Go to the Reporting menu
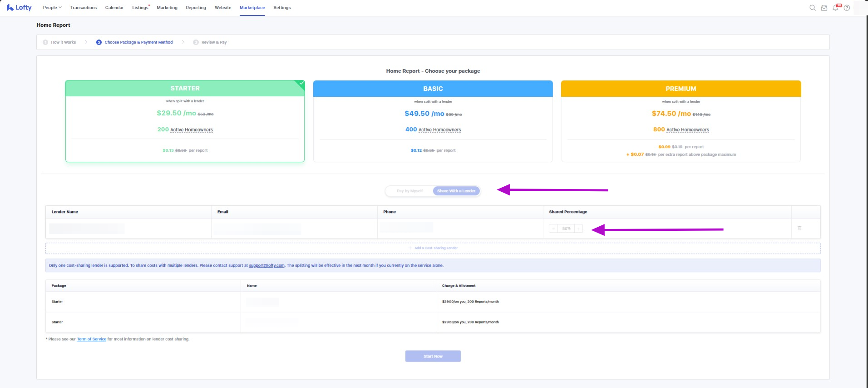 click(x=196, y=8)
